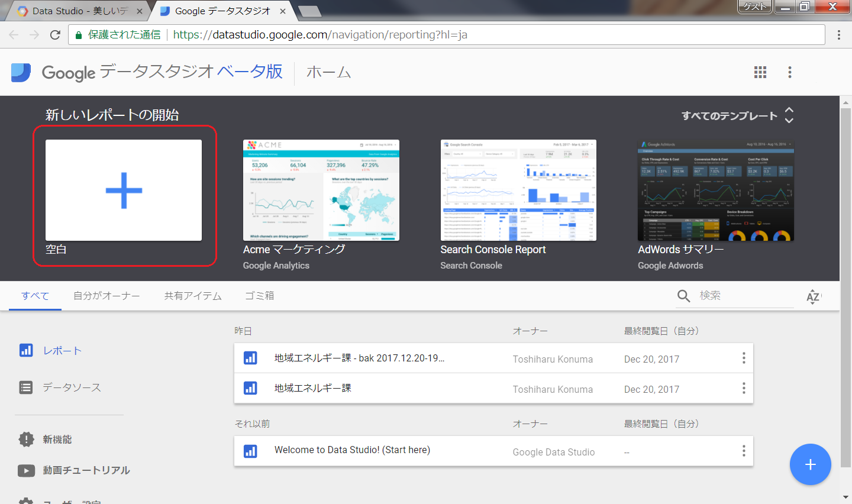Reload the page with the refresh icon
Screen dimensions: 852x504
55,35
